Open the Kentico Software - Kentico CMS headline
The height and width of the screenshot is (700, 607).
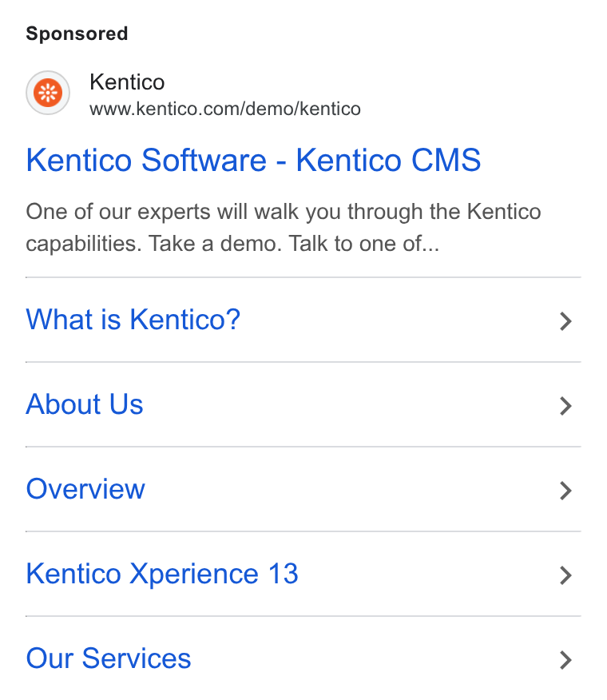(253, 160)
